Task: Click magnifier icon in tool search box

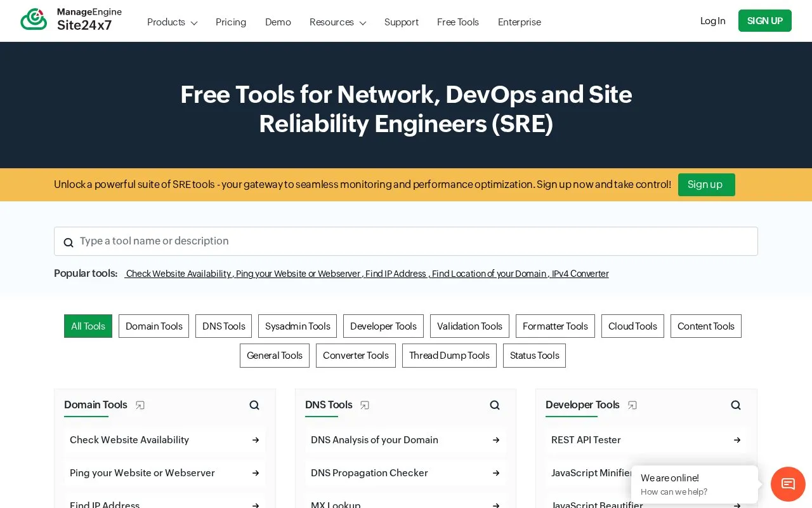Action: tap(69, 243)
